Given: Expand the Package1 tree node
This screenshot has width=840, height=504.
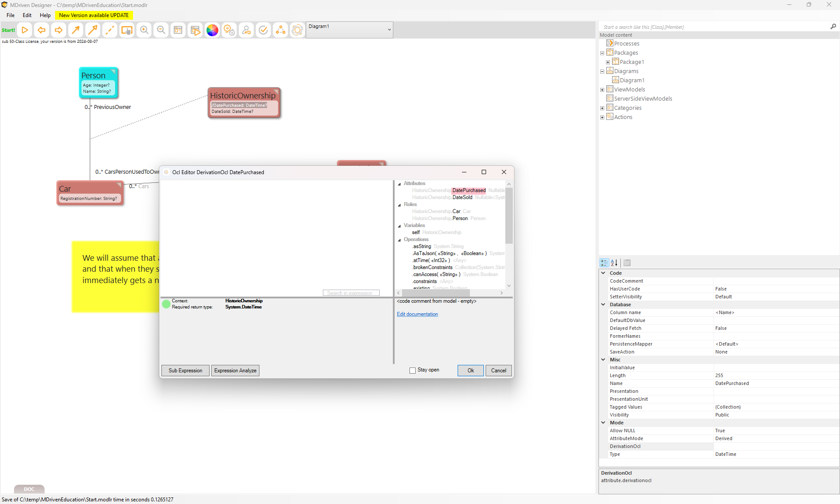Looking at the screenshot, I should click(608, 62).
